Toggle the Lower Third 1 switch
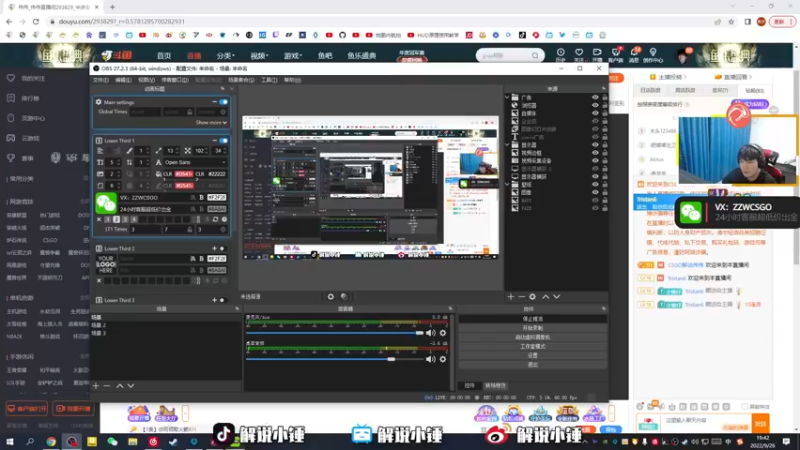This screenshot has height=450, width=800. click(x=223, y=140)
